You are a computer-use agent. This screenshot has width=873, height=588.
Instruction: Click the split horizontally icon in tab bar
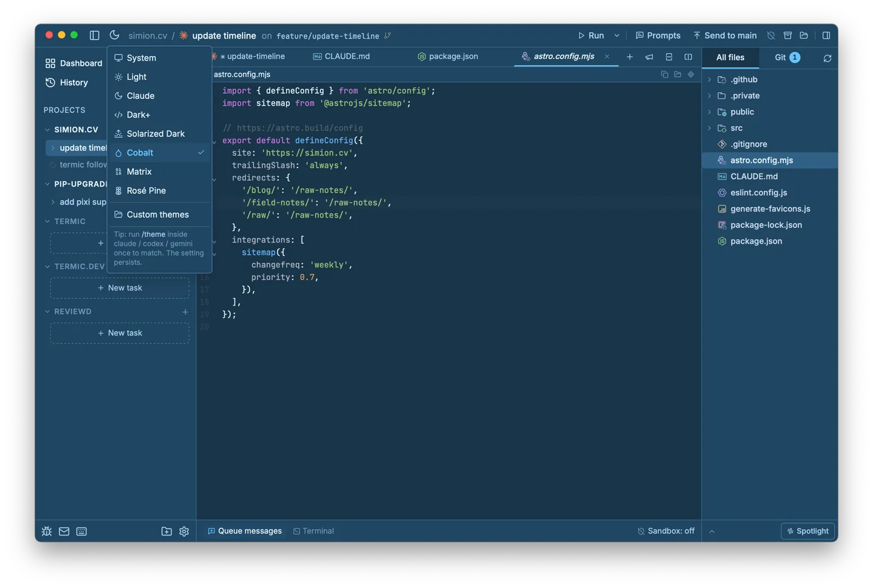(669, 57)
